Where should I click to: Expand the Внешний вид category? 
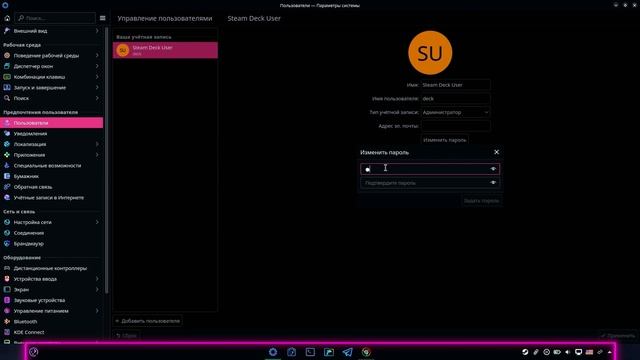click(97, 31)
